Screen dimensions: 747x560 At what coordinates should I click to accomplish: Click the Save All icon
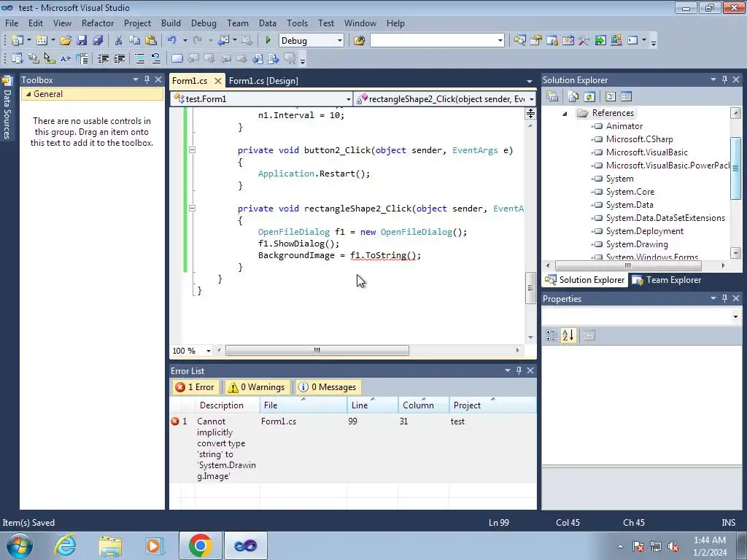coord(98,41)
